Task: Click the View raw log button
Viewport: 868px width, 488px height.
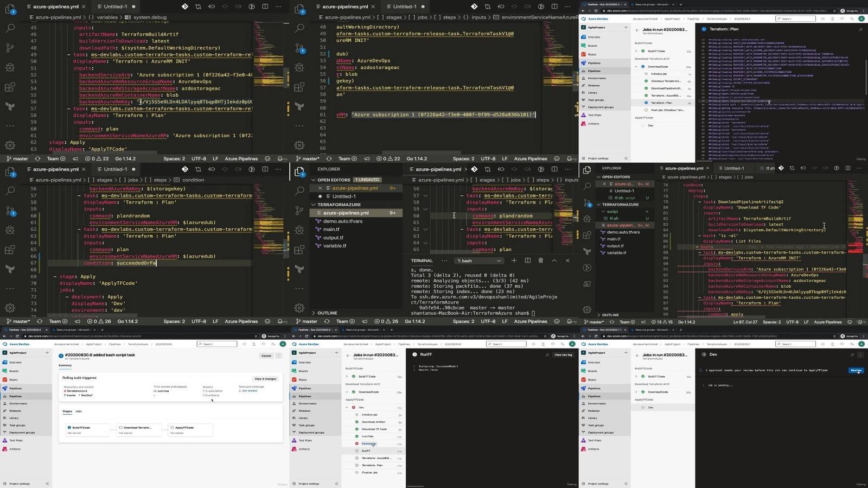Action: tap(563, 355)
